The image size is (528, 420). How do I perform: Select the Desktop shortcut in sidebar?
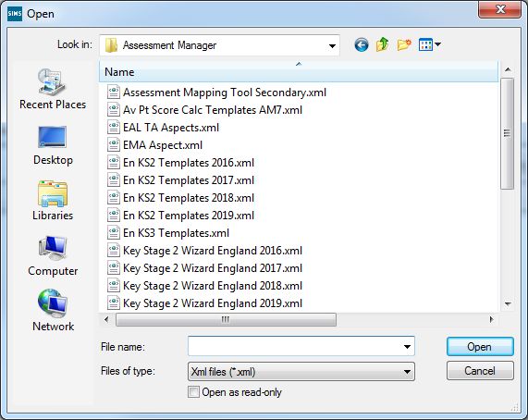pyautogui.click(x=53, y=145)
